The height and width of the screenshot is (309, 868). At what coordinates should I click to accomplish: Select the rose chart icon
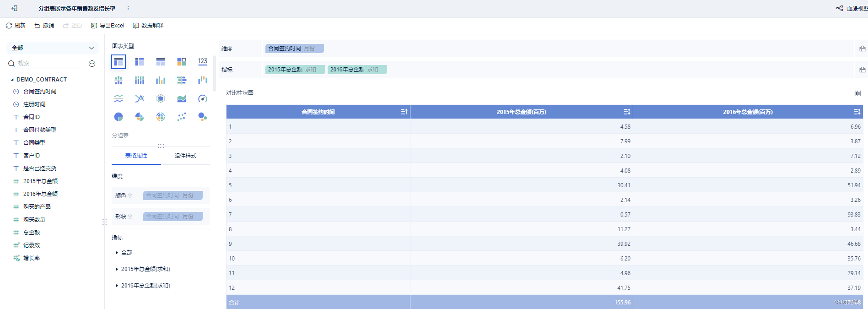[x=140, y=117]
